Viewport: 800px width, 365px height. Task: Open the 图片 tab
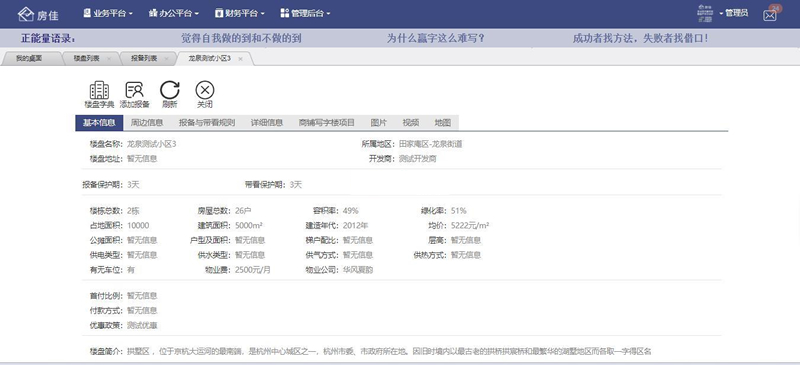(x=379, y=123)
